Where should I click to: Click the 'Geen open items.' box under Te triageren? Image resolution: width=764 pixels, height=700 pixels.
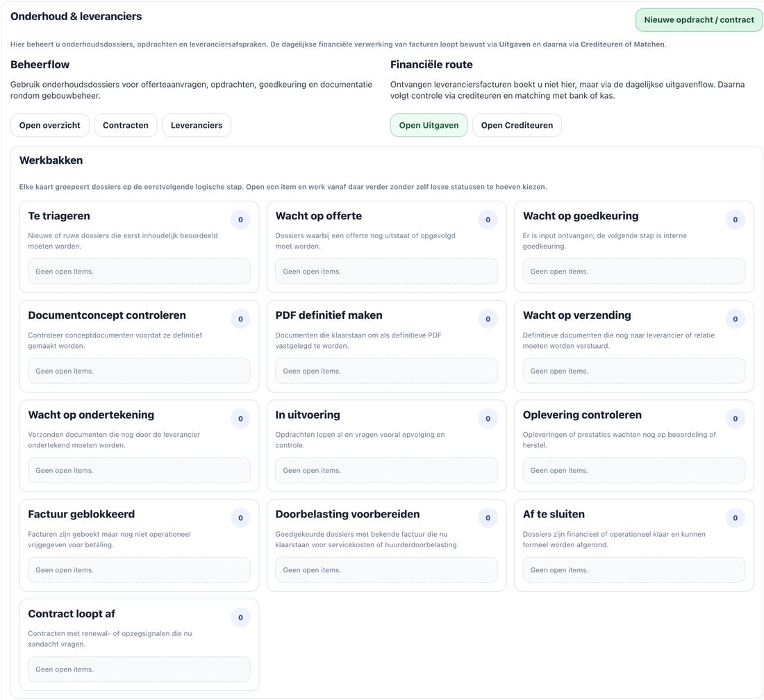point(139,272)
